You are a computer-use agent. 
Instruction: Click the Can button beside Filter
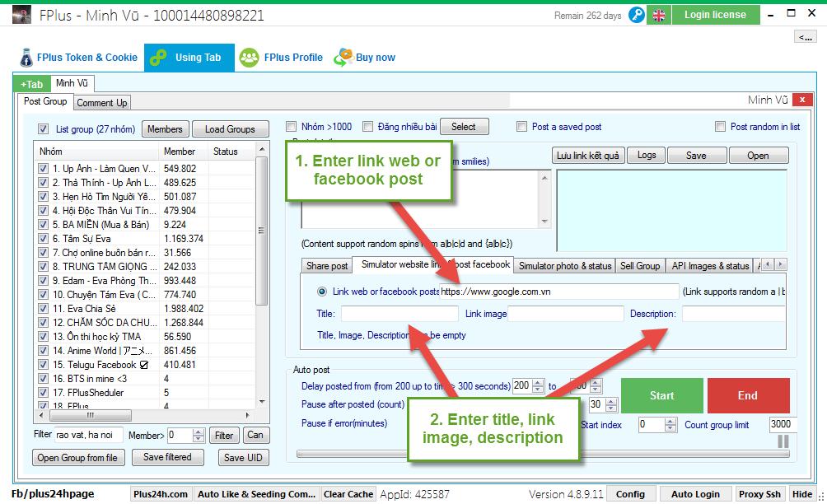255,436
